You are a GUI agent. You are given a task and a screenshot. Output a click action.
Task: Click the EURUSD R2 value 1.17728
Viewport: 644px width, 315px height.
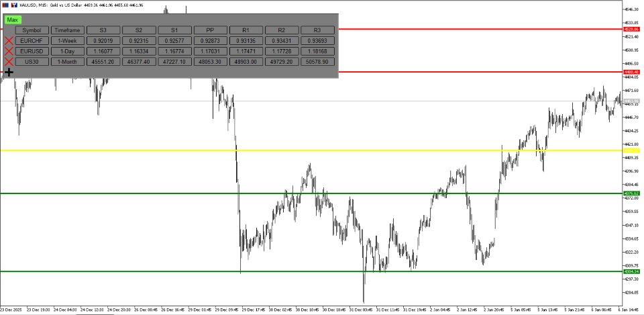(282, 51)
